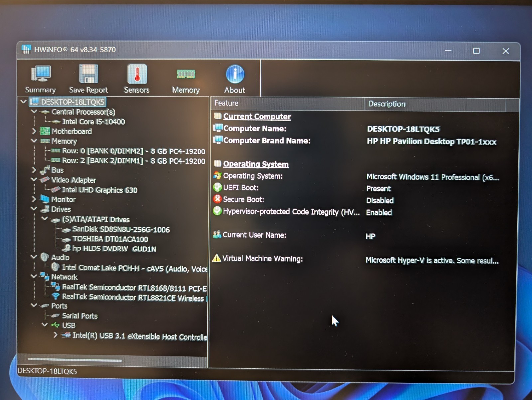Click the Current Computer heading
Screen dimensions: 532x400
tap(257, 116)
